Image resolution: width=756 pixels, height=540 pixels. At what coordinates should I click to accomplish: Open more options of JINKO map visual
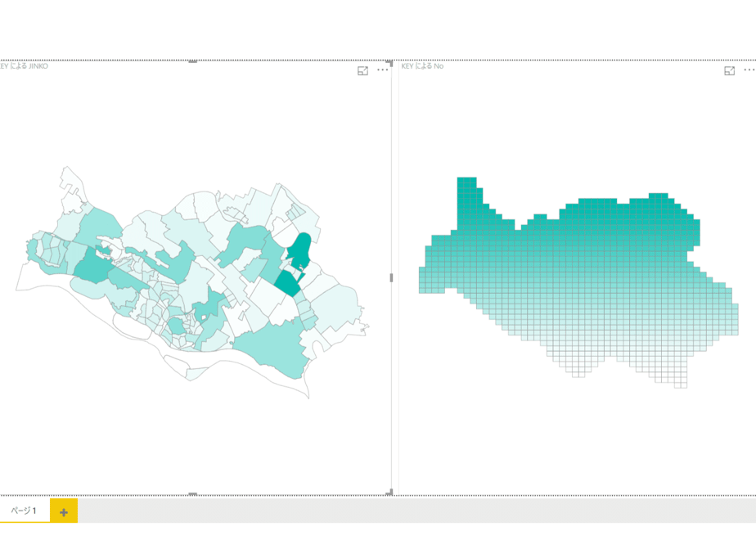[382, 70]
